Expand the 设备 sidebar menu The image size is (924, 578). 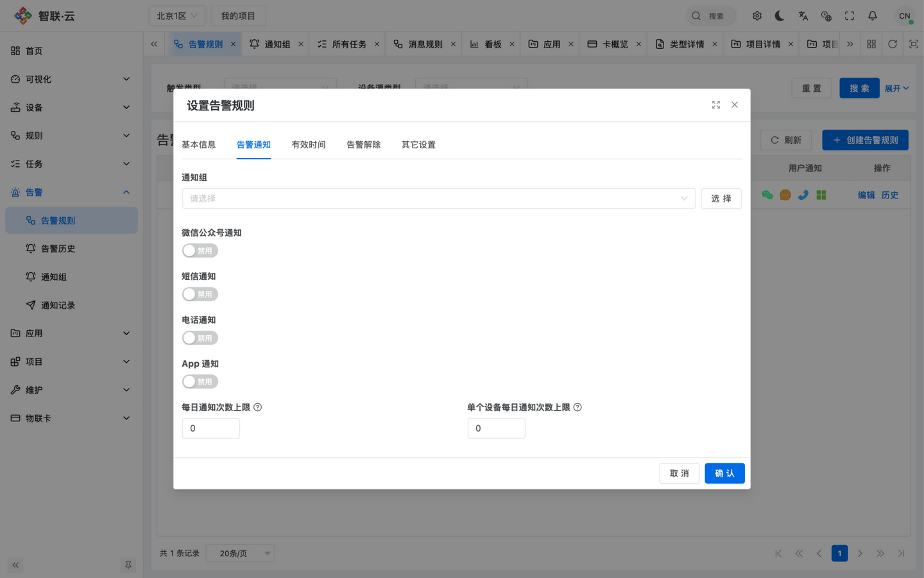(x=71, y=107)
